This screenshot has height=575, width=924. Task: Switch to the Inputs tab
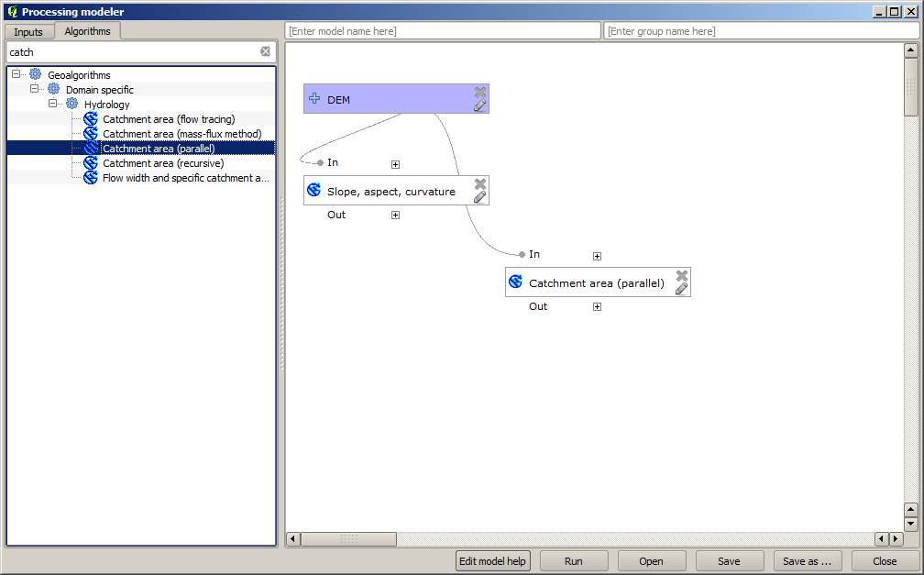(x=28, y=32)
